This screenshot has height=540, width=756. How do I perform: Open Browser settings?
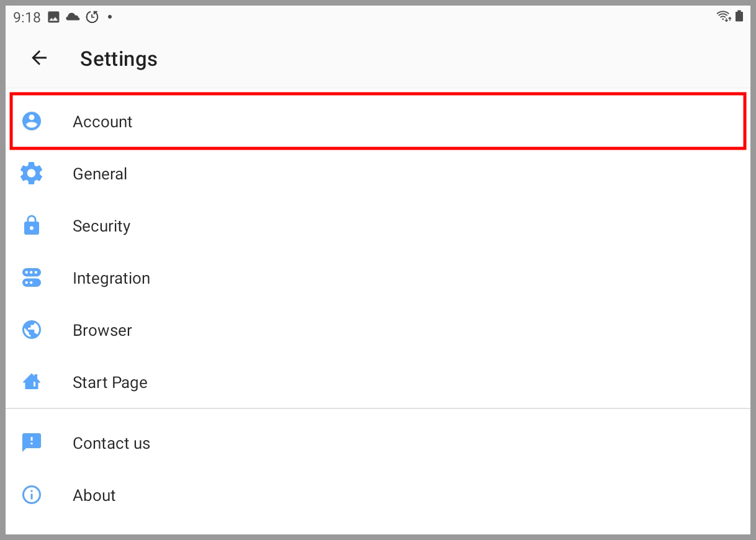[378, 330]
